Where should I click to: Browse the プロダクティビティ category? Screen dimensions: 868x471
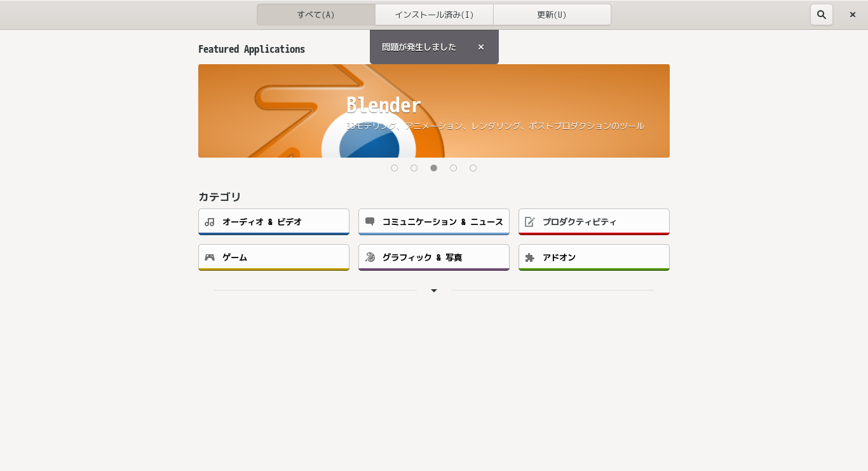click(594, 222)
